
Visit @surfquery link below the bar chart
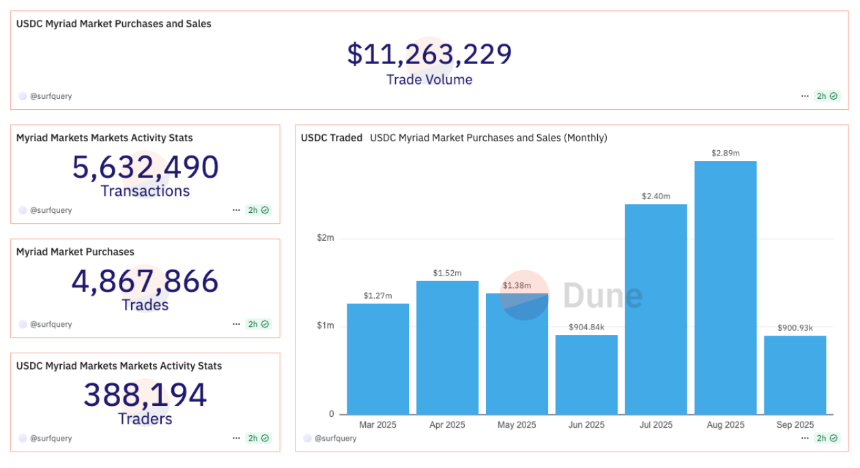[335, 438]
